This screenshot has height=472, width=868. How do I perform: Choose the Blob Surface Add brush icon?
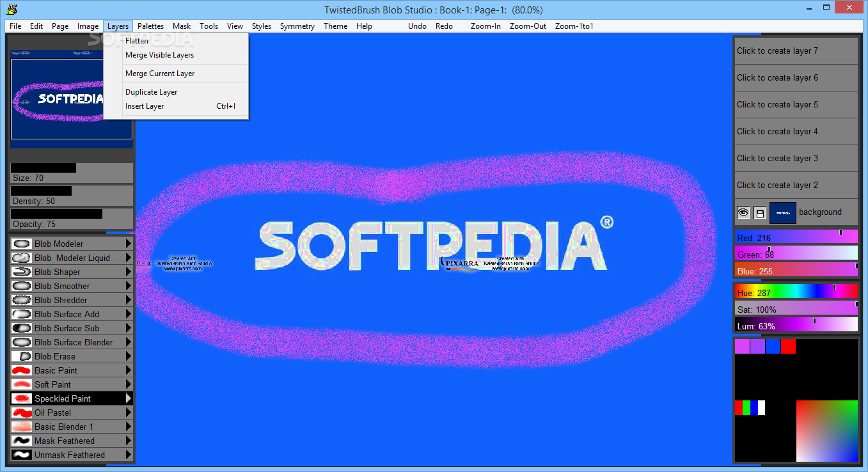22,314
